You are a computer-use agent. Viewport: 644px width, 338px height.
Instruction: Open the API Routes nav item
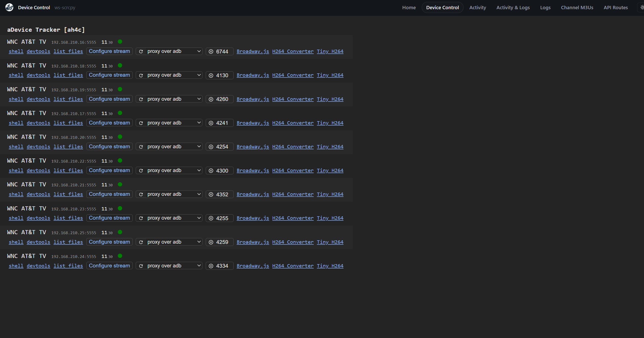pyautogui.click(x=616, y=7)
